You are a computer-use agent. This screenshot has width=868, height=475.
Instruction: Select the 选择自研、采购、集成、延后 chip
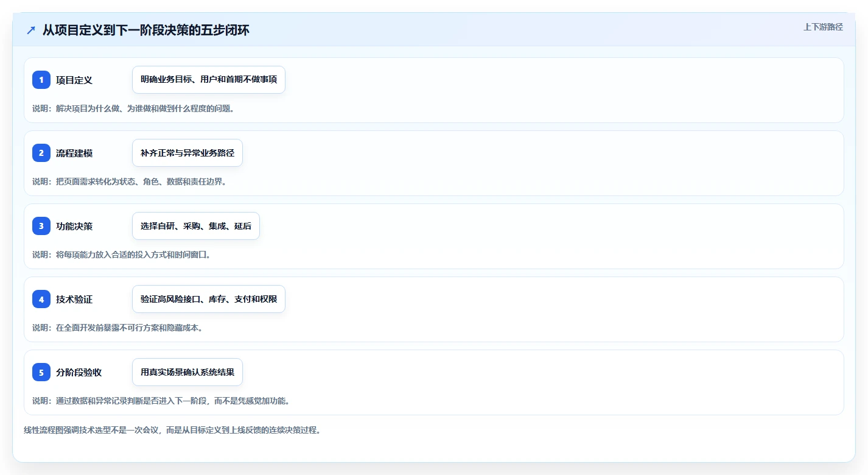click(x=196, y=226)
